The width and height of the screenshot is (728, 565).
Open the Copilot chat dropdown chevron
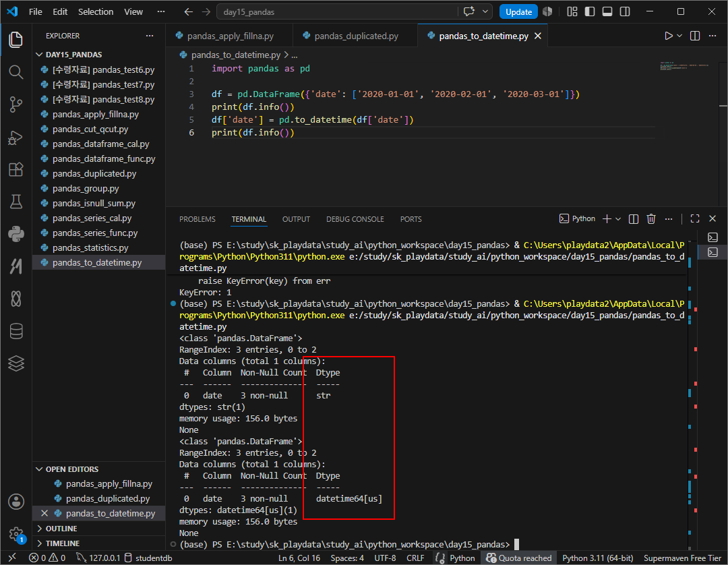485,11
